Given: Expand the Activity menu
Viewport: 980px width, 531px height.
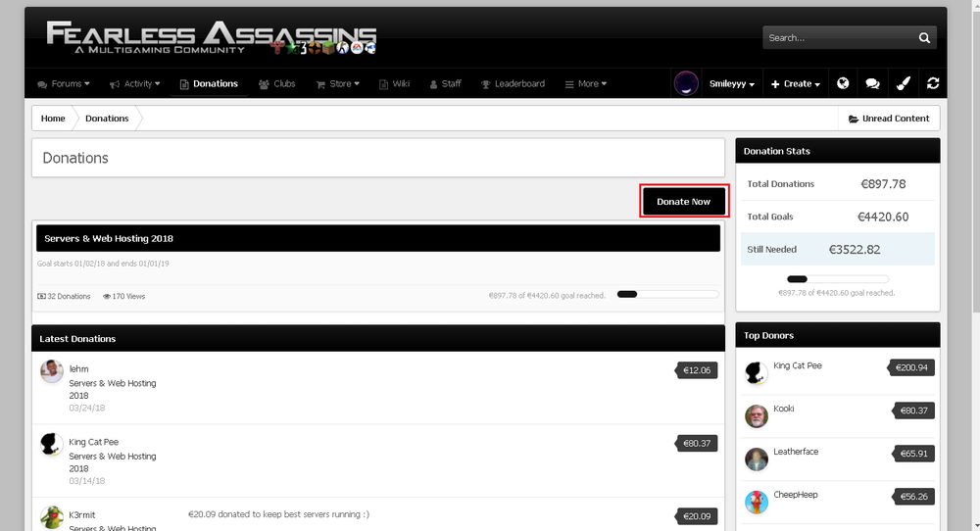Looking at the screenshot, I should [134, 83].
